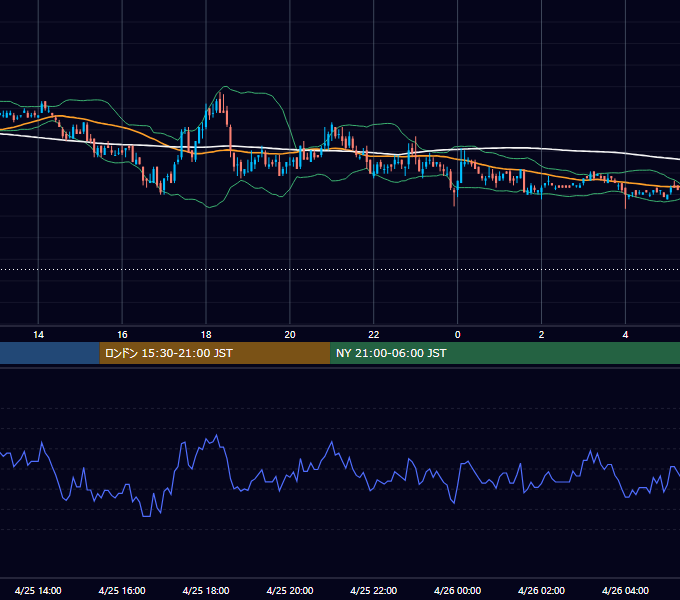Click the 14 hour label on price chart axis
This screenshot has height=600, width=680.
point(38,335)
